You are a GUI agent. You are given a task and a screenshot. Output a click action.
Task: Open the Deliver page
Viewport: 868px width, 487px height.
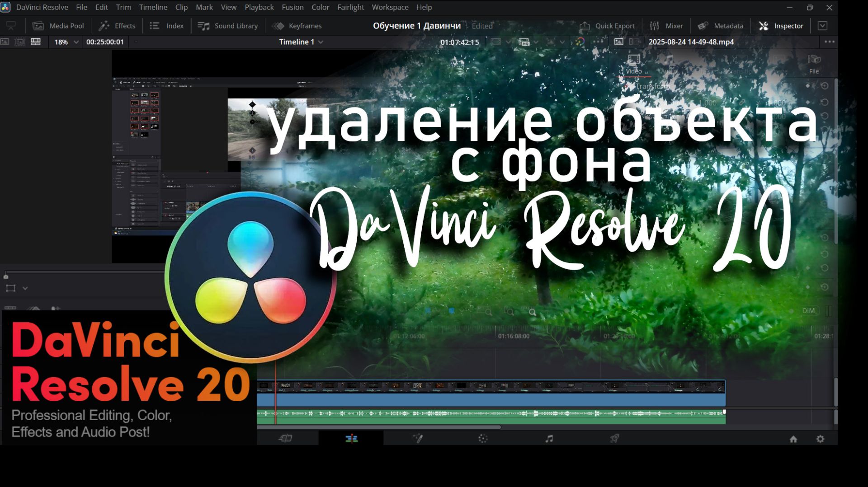614,438
